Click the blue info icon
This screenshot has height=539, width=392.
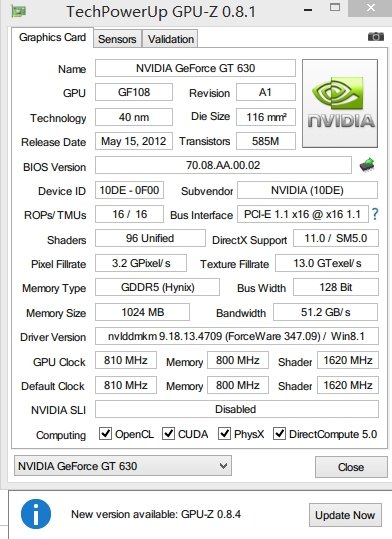(x=36, y=514)
